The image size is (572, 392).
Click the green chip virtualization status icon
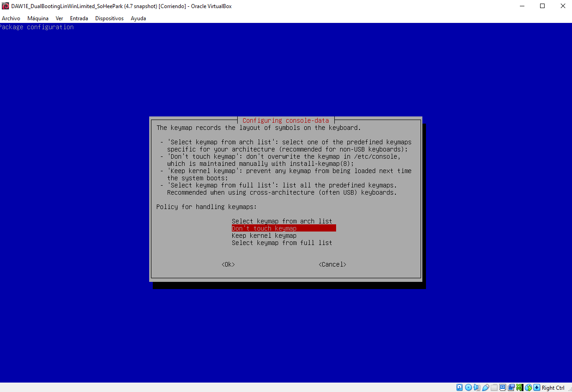[520, 388]
